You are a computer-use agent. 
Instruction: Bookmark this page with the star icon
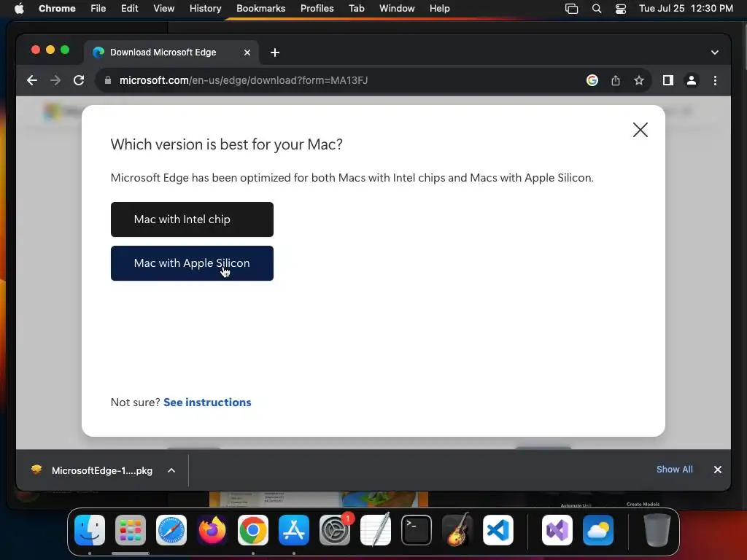click(639, 80)
